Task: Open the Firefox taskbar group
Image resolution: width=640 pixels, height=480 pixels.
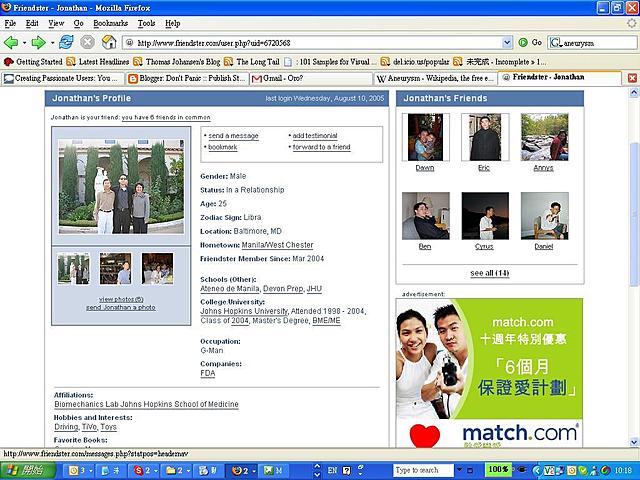Action: [x=242, y=471]
